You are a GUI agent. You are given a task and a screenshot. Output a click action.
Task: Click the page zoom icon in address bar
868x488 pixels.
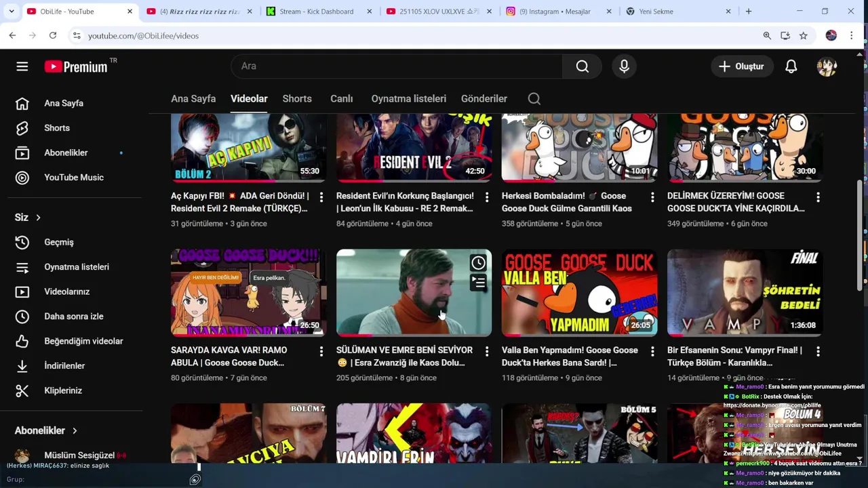[767, 35]
